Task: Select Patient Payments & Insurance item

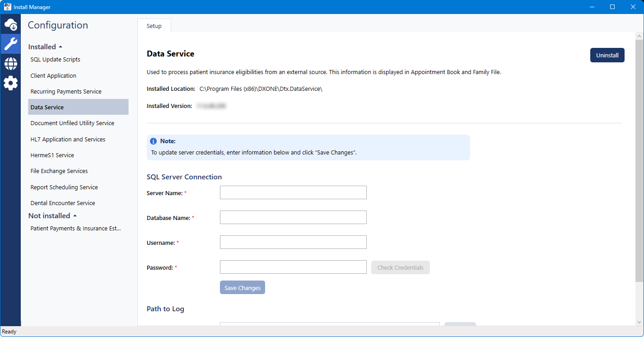Action: coord(75,229)
